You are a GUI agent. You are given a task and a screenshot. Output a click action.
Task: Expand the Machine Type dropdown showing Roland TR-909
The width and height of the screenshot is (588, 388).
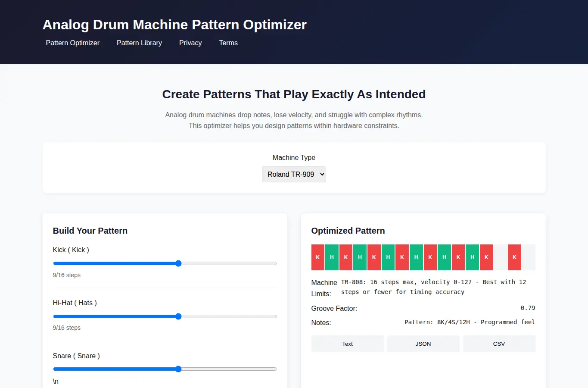[294, 174]
